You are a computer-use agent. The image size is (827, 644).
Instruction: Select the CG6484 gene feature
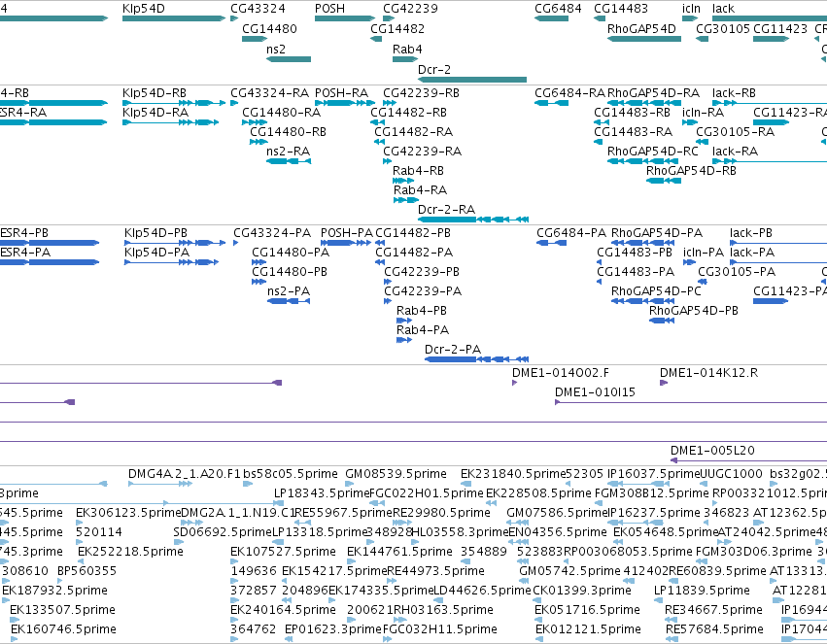pyautogui.click(x=551, y=18)
